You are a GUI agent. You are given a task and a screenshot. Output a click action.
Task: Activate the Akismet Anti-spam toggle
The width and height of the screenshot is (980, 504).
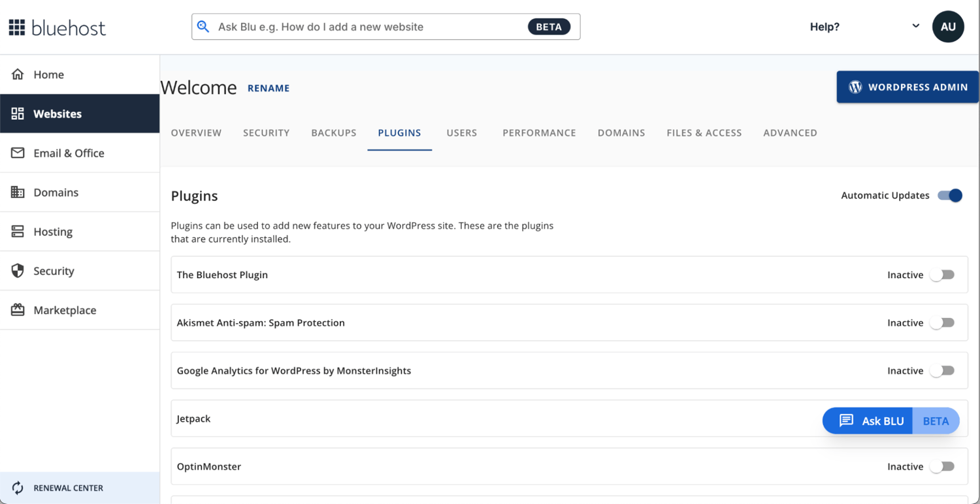point(942,323)
